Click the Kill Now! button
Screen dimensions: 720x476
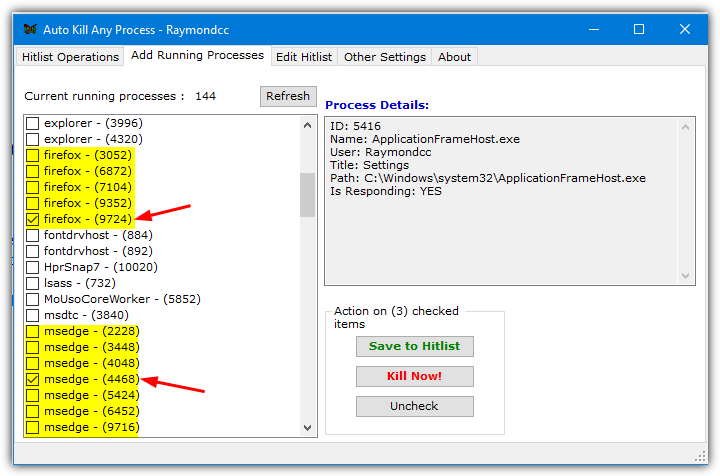coord(415,376)
